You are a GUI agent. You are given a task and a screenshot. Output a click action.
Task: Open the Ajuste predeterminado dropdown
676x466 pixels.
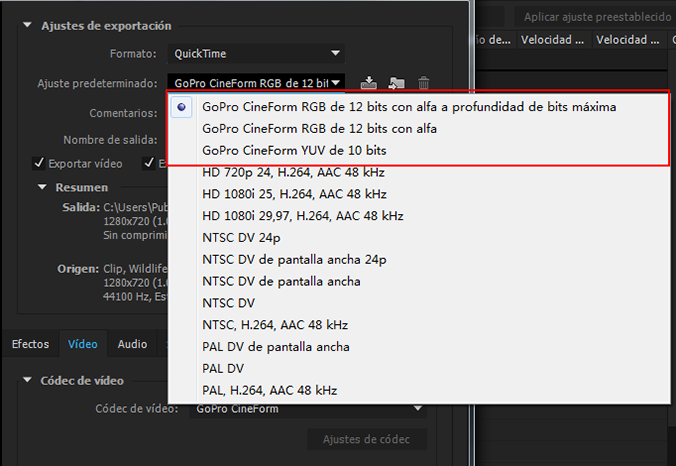(256, 83)
